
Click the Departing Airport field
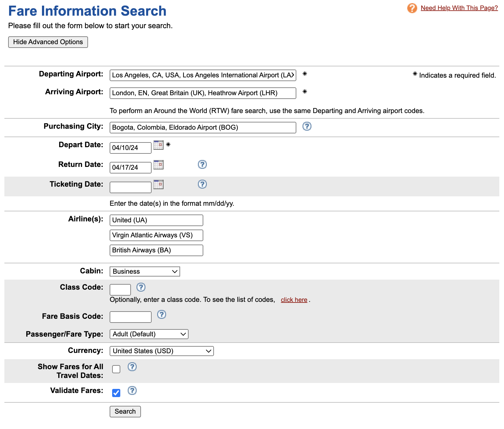tap(203, 75)
